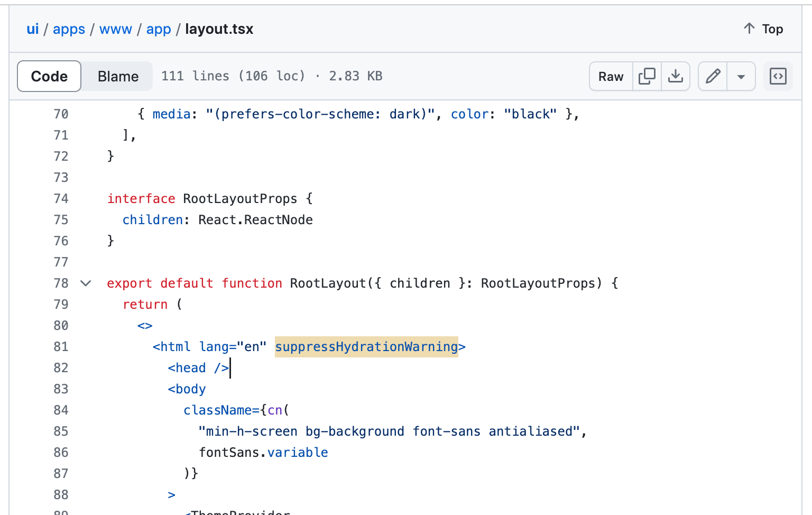Open apps breadcrumb link
The height and width of the screenshot is (515, 812).
(x=69, y=29)
